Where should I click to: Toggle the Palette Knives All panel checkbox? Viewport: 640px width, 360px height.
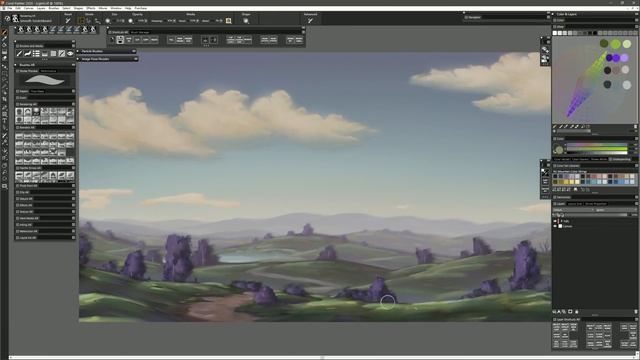tap(18, 168)
